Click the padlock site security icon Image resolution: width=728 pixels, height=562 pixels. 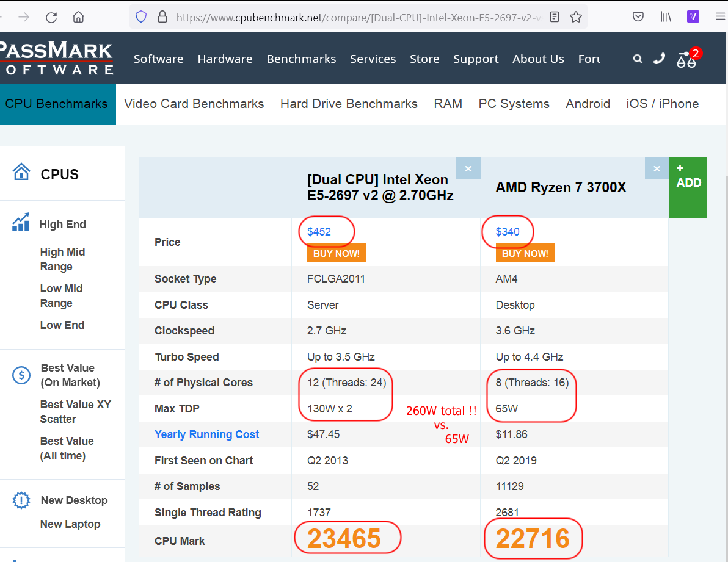pos(162,17)
